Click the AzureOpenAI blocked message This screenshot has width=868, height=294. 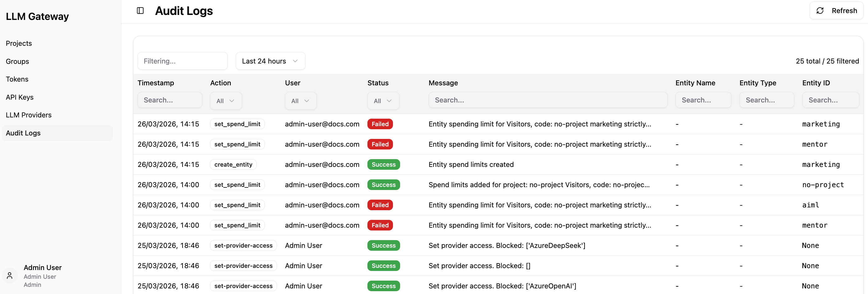click(x=502, y=286)
